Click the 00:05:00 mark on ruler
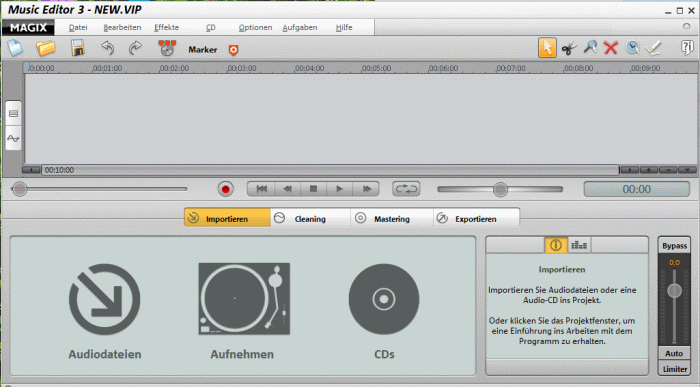The height and width of the screenshot is (387, 700). point(376,68)
